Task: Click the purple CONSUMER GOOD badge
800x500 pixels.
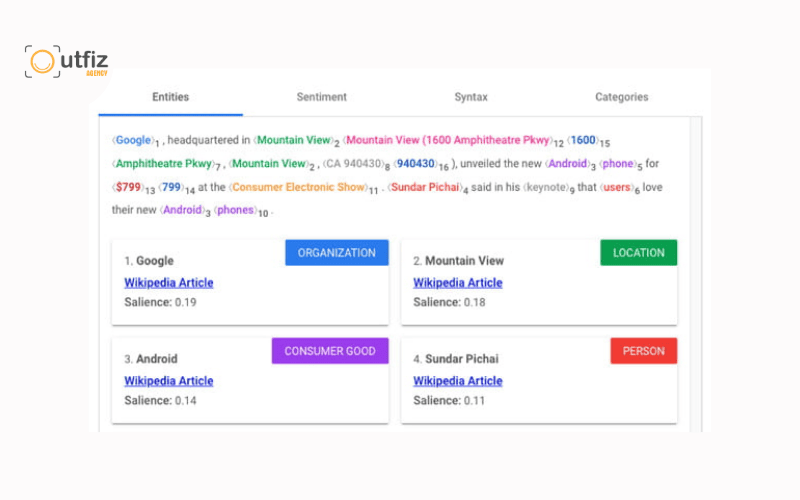Action: pos(330,351)
